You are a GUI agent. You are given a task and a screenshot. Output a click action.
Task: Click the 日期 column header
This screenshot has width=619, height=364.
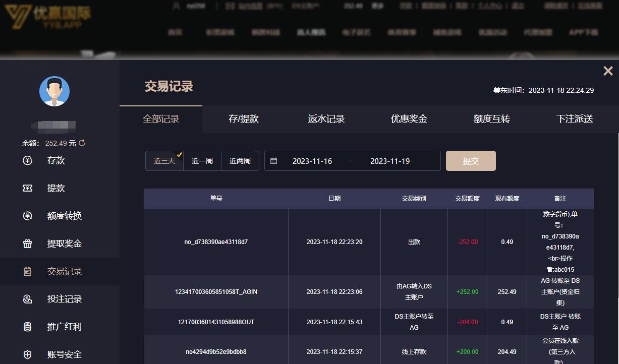point(334,199)
